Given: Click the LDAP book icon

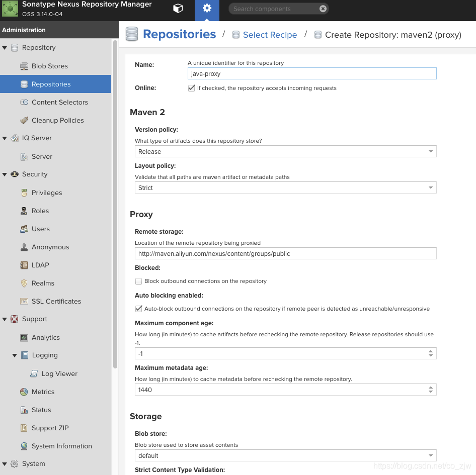Looking at the screenshot, I should [x=24, y=265].
